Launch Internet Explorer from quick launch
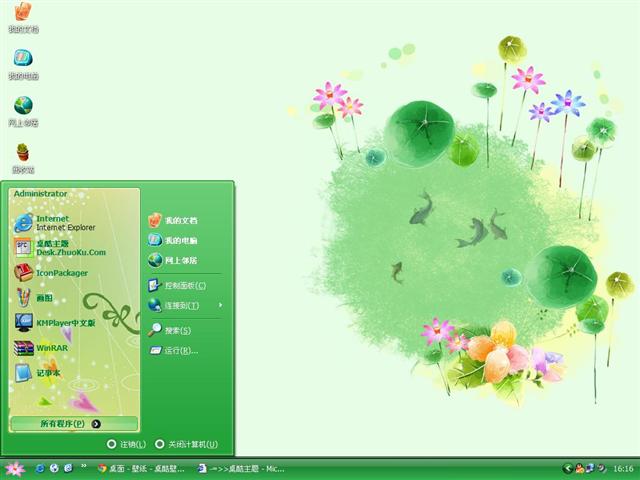Viewport: 640px width, 480px height. point(40,468)
